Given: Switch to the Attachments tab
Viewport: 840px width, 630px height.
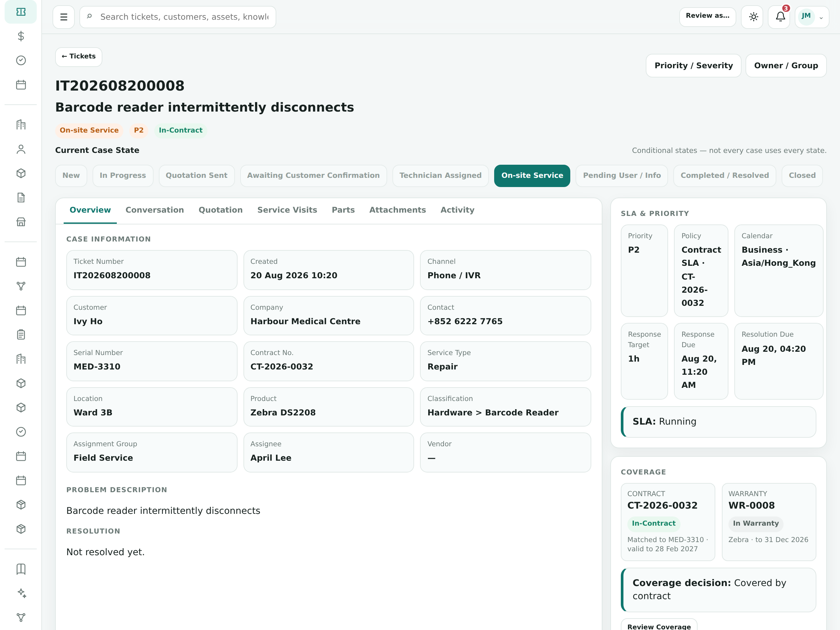Looking at the screenshot, I should tap(397, 210).
